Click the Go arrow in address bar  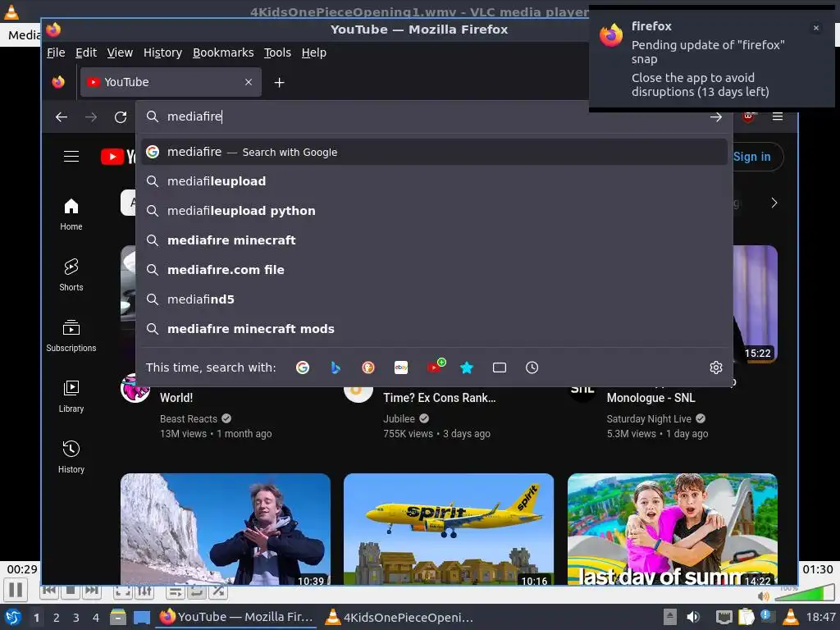point(715,116)
